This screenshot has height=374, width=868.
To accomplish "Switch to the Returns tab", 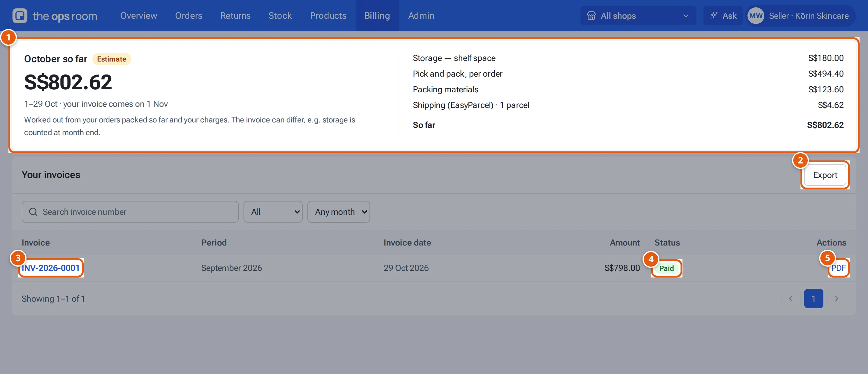I will [x=235, y=15].
